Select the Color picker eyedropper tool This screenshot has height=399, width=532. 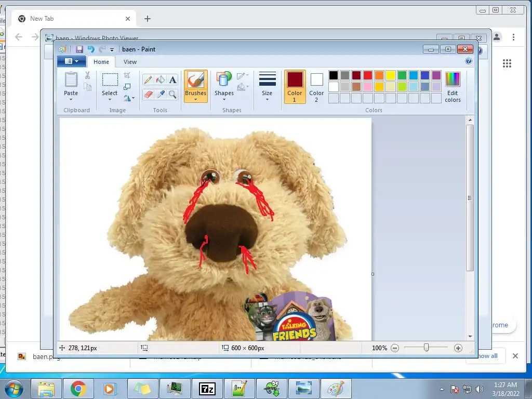(x=160, y=94)
